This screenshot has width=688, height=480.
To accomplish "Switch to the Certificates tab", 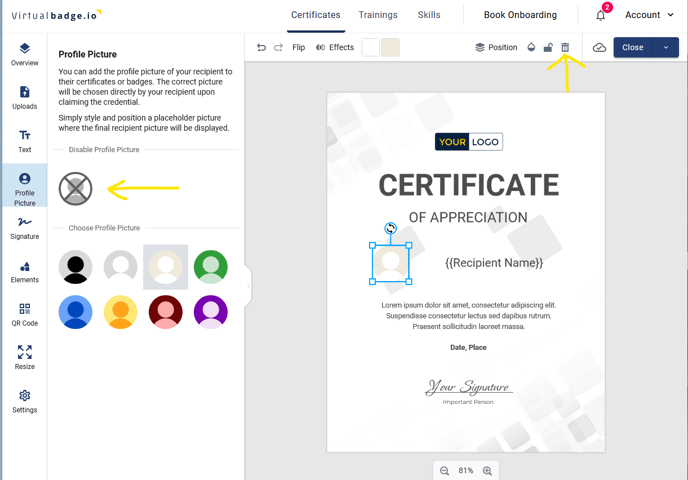I will click(316, 15).
